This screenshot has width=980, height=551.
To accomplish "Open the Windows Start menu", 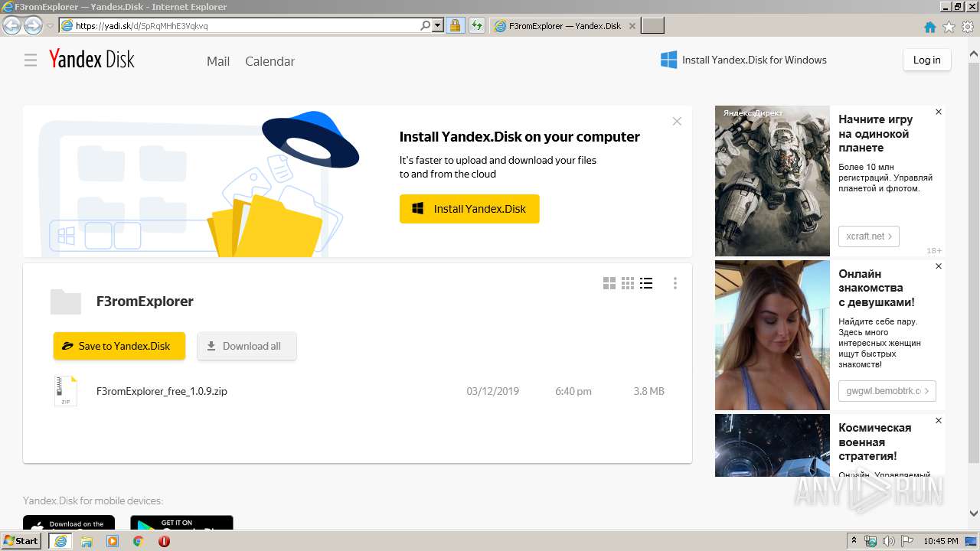I will [x=21, y=540].
